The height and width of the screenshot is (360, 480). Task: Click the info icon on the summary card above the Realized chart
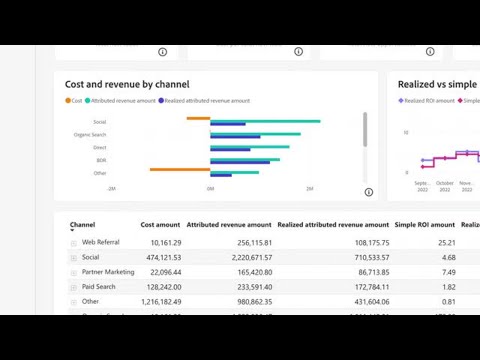tap(430, 52)
